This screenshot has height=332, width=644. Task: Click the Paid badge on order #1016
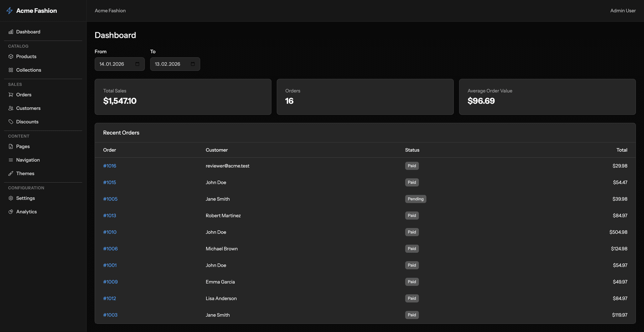point(412,166)
